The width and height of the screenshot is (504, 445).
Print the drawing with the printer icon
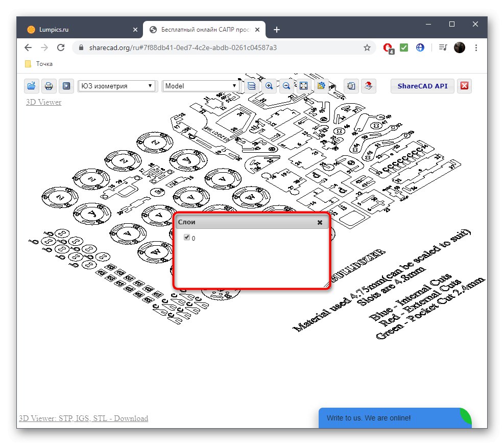click(49, 86)
